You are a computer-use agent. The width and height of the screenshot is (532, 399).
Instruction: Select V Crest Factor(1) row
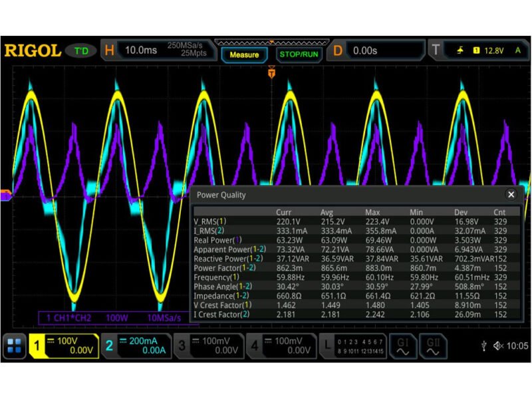[x=356, y=305]
